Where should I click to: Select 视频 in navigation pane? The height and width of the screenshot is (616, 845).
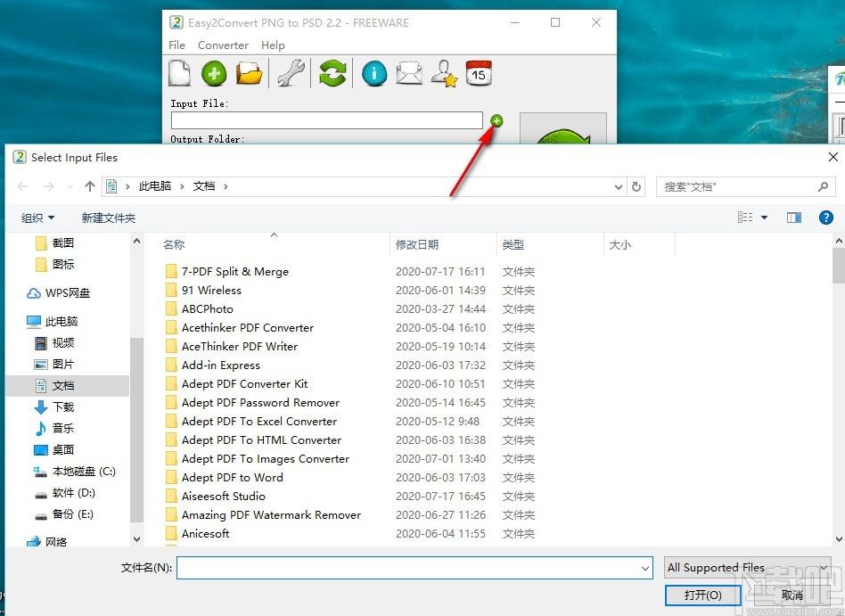[x=63, y=342]
